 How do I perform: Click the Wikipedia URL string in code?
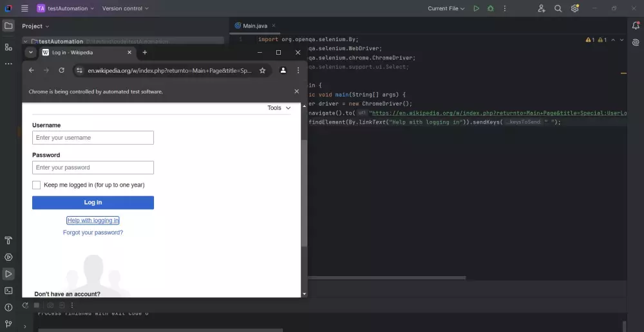(x=498, y=113)
